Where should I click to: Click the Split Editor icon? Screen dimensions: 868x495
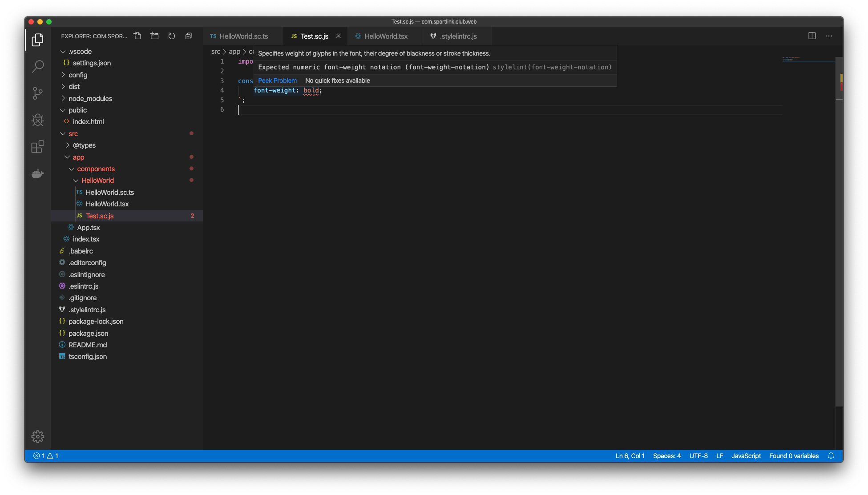point(812,36)
